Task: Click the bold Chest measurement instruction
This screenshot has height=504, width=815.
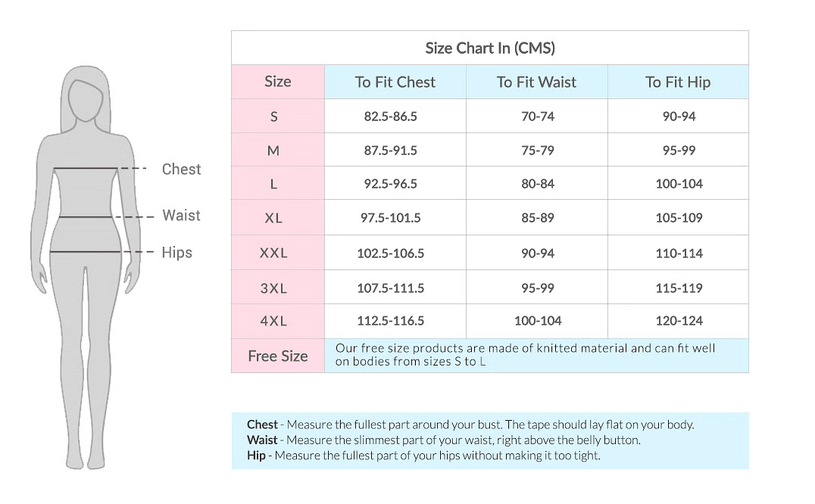Action: (x=262, y=425)
